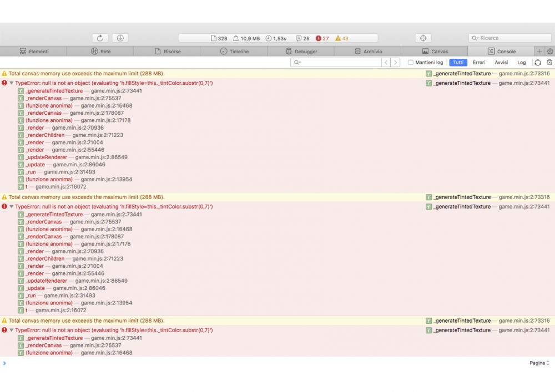The image size is (555, 392).
Task: Select the Avvisi filter
Action: [501, 63]
